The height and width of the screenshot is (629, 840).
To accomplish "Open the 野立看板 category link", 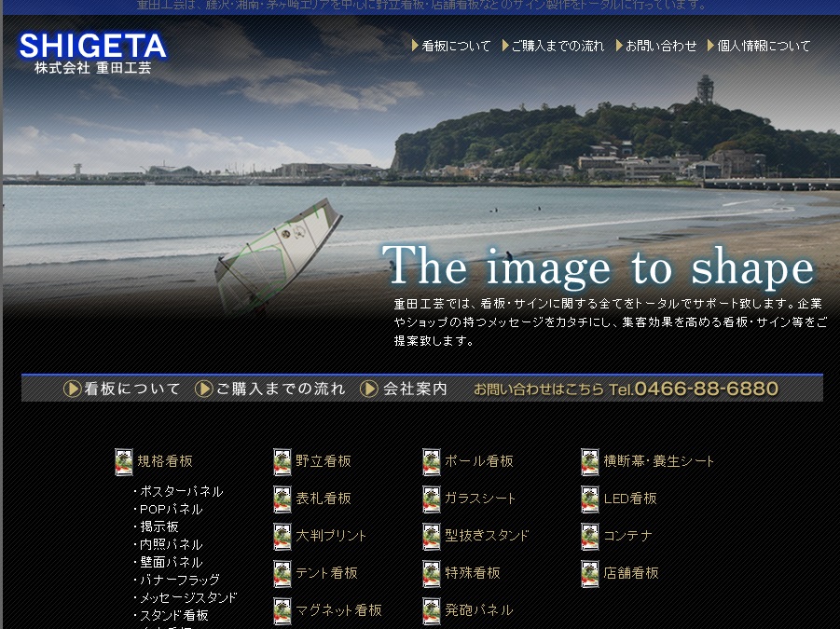I will click(x=323, y=461).
